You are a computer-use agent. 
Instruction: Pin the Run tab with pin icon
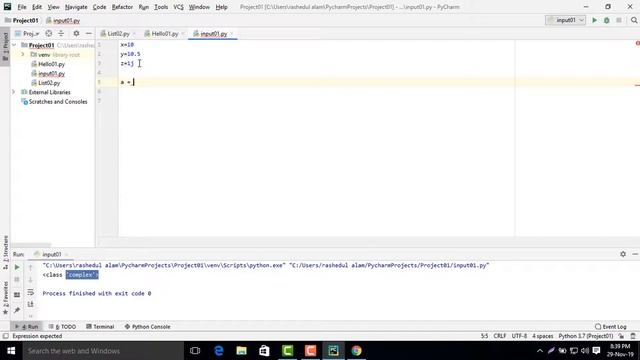[17, 311]
